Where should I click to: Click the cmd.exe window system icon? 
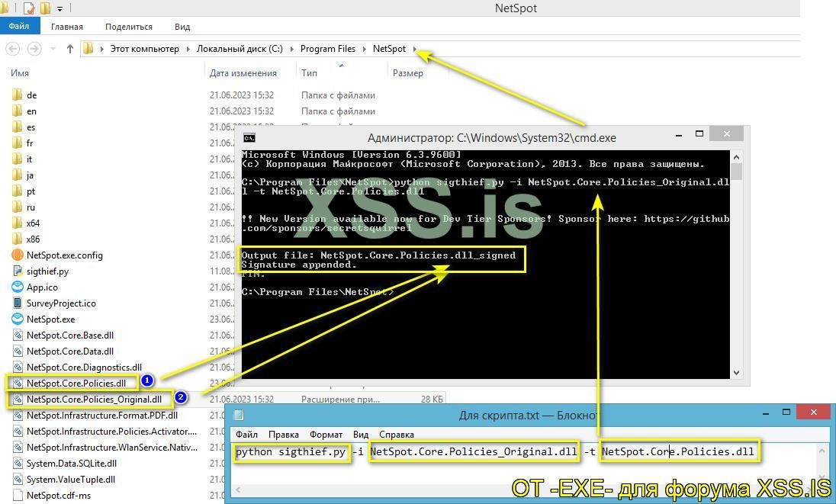pyautogui.click(x=249, y=138)
